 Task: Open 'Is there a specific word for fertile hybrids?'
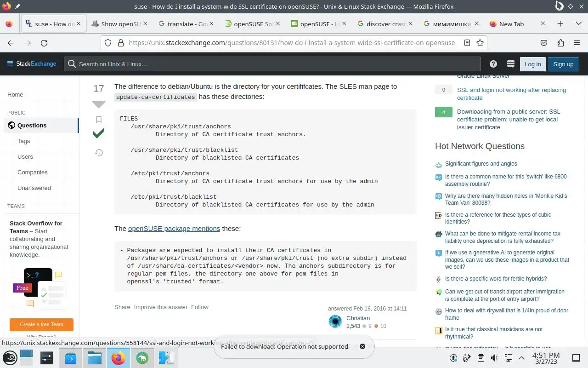496,279
